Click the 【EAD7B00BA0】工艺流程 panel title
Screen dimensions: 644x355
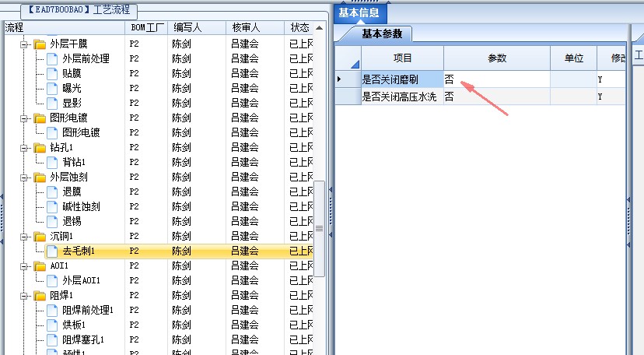(x=79, y=9)
